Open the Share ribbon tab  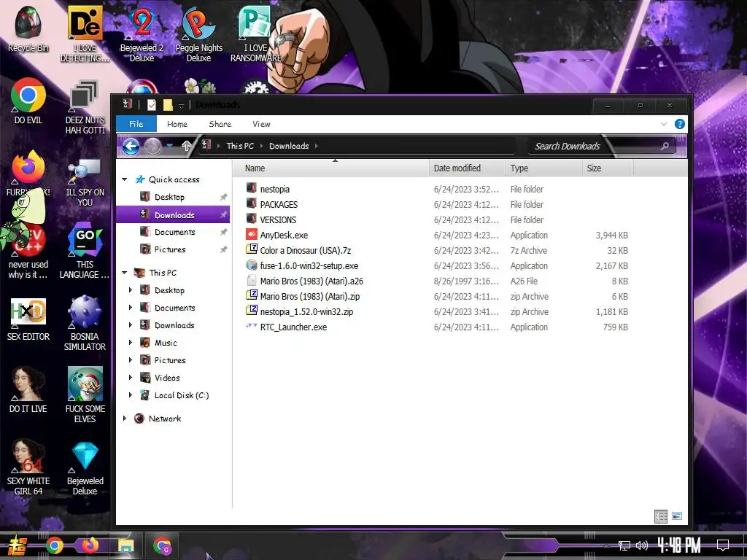pyautogui.click(x=220, y=124)
